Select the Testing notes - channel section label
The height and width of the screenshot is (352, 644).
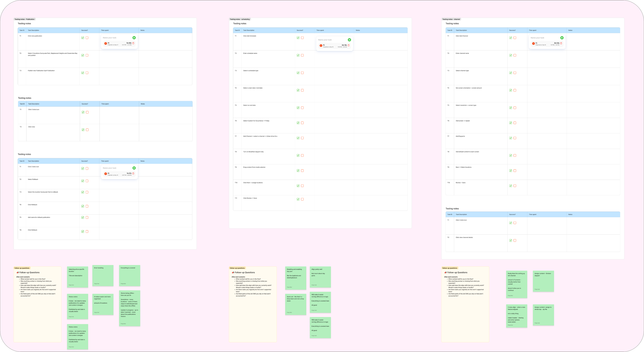point(451,19)
